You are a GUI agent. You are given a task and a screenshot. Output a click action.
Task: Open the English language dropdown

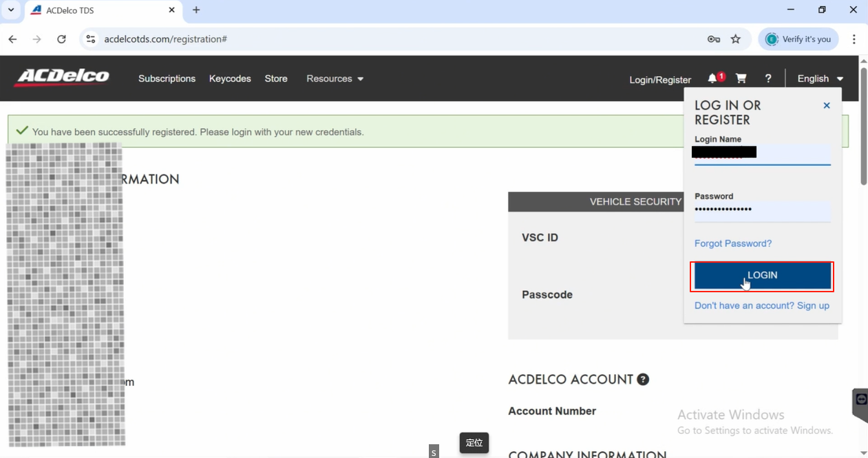820,79
